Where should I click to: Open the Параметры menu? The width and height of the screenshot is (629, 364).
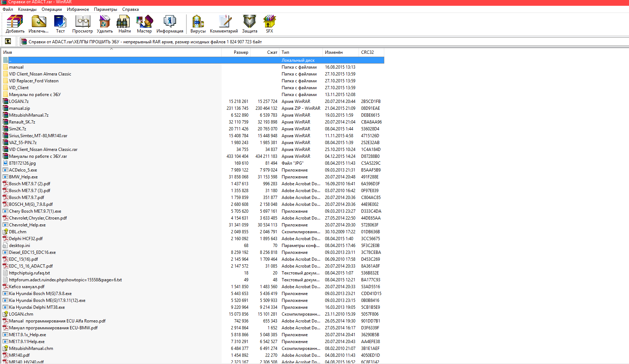pos(106,9)
